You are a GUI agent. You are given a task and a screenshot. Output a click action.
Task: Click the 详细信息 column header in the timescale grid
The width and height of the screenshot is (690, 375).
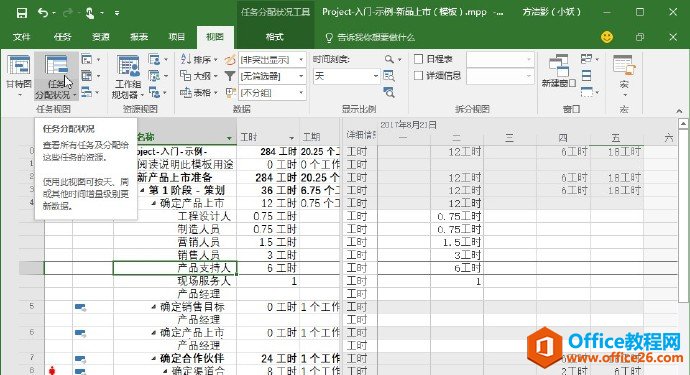pos(360,135)
